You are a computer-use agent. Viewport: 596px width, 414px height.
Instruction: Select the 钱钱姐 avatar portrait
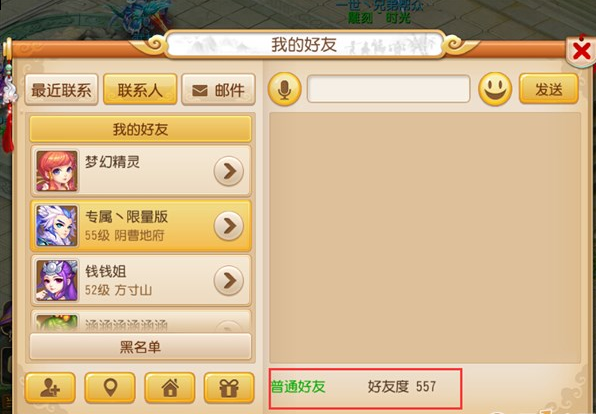57,280
